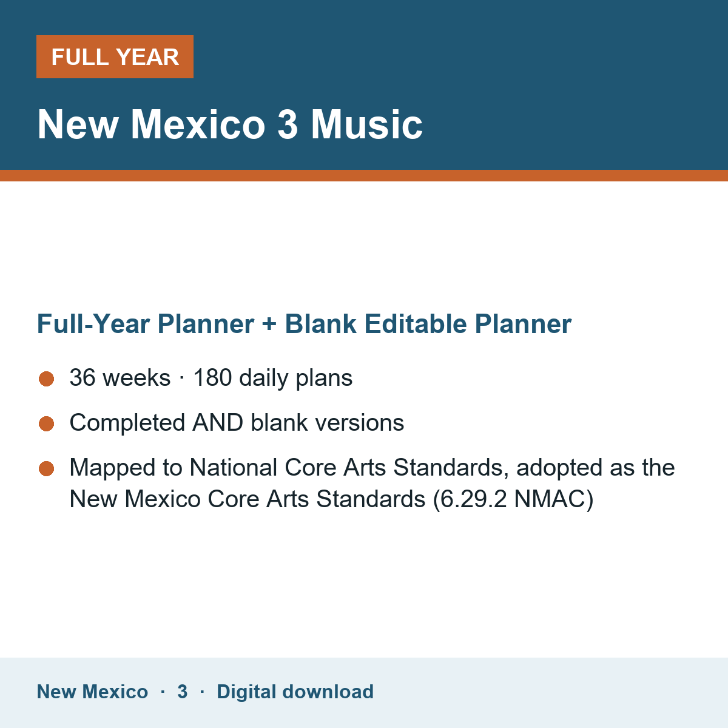Viewport: 728px width, 728px height.
Task: Click the orange divider stripe under header
Action: (x=364, y=175)
